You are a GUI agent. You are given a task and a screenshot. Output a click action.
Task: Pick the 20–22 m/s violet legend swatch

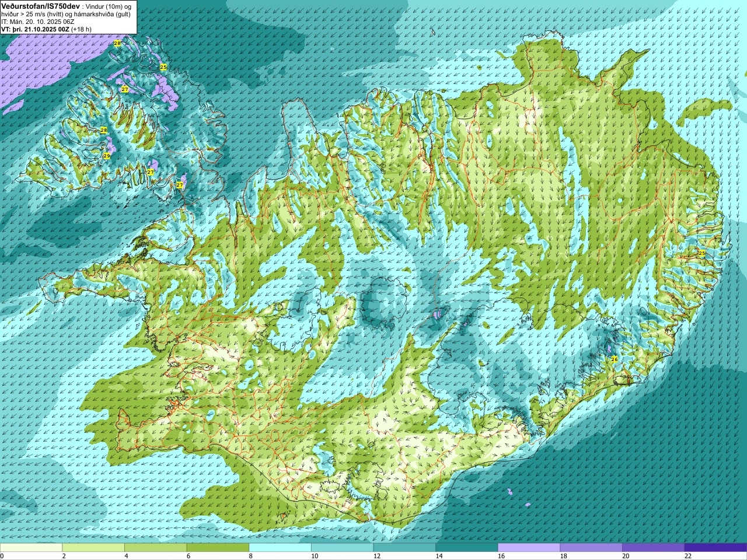pos(654,548)
